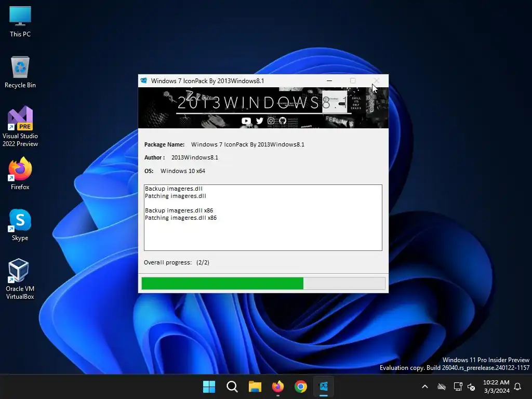This screenshot has width=532, height=399.
Task: Click "Backup imageres.dll x86" log line
Action: tap(179, 210)
